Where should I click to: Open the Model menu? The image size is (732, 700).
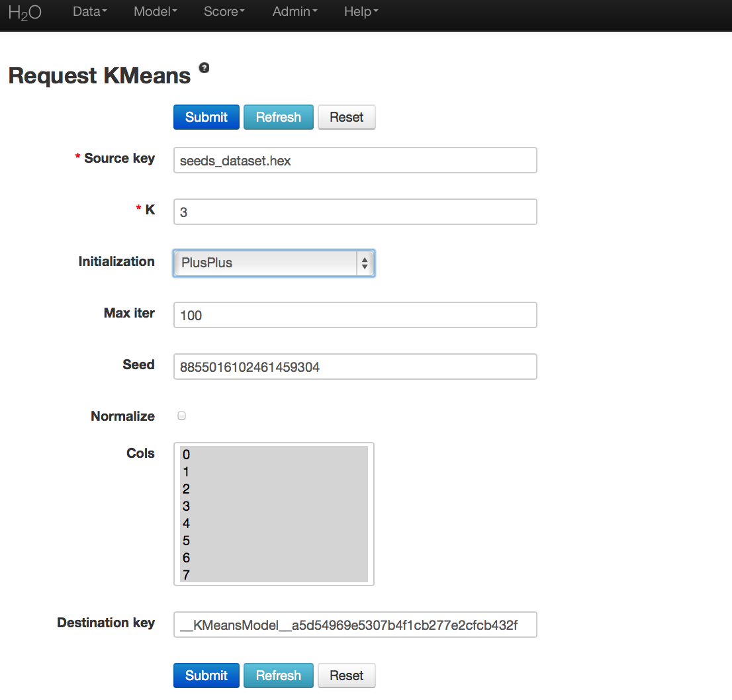click(154, 11)
